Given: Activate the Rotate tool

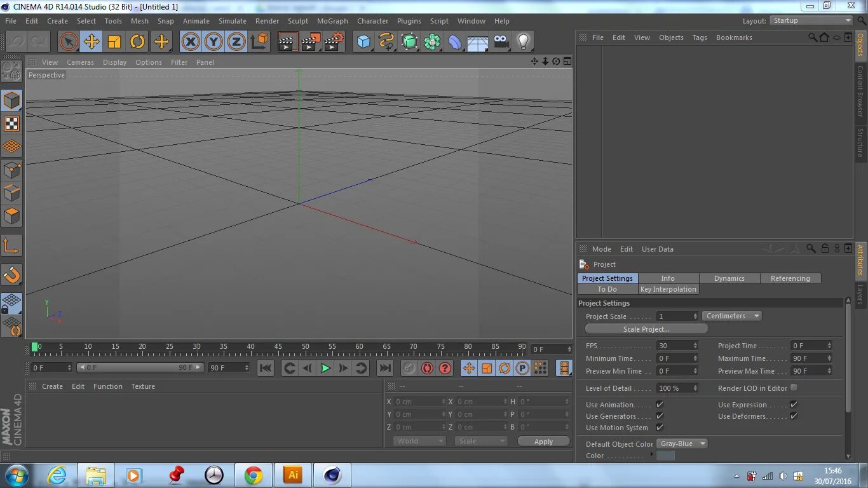Looking at the screenshot, I should click(137, 42).
